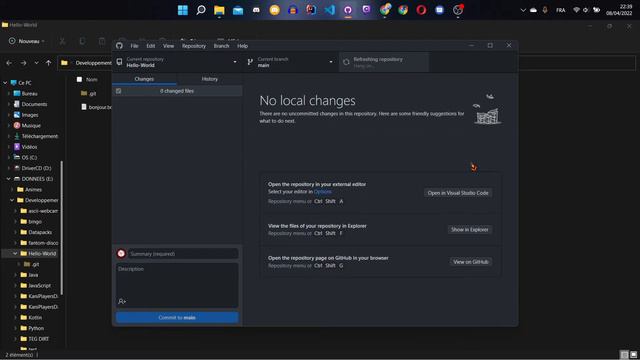Click Open in Visual Studio Code button
640x360 pixels.
458,193
